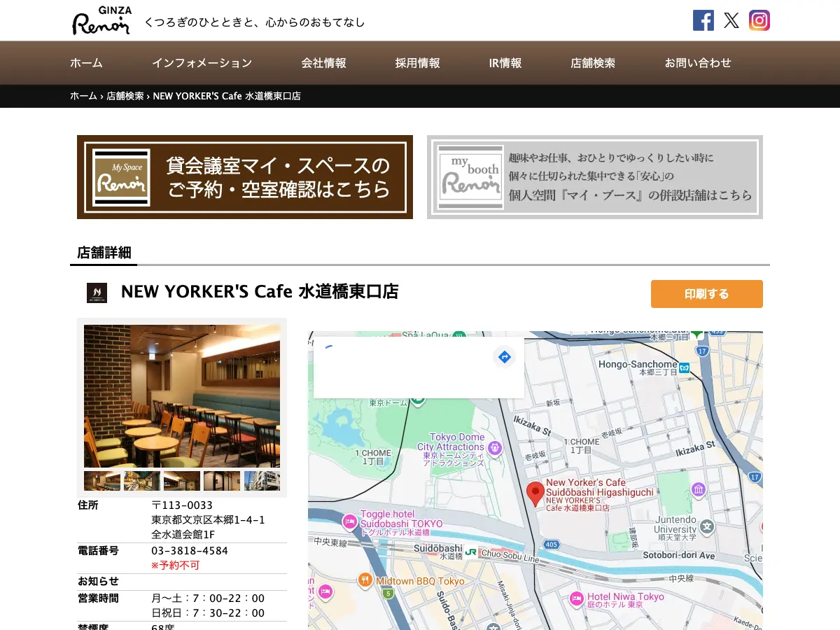This screenshot has height=630, width=840.
Task: Open the 採用情報 menu item
Action: click(417, 63)
